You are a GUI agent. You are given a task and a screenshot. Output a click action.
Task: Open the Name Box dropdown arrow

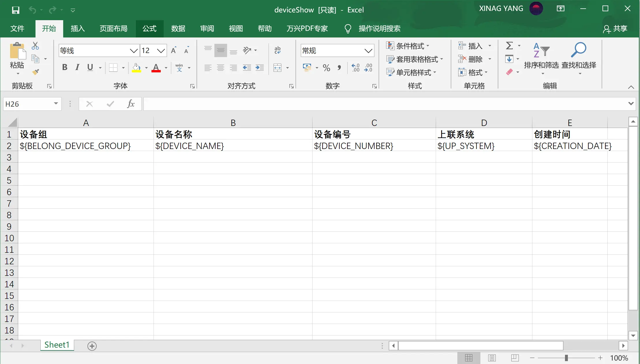(x=56, y=104)
